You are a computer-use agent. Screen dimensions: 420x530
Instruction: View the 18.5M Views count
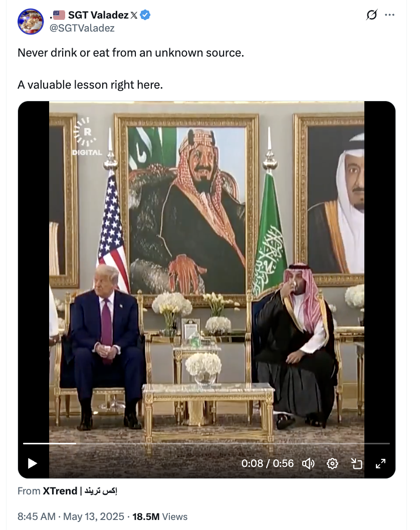pos(159,516)
